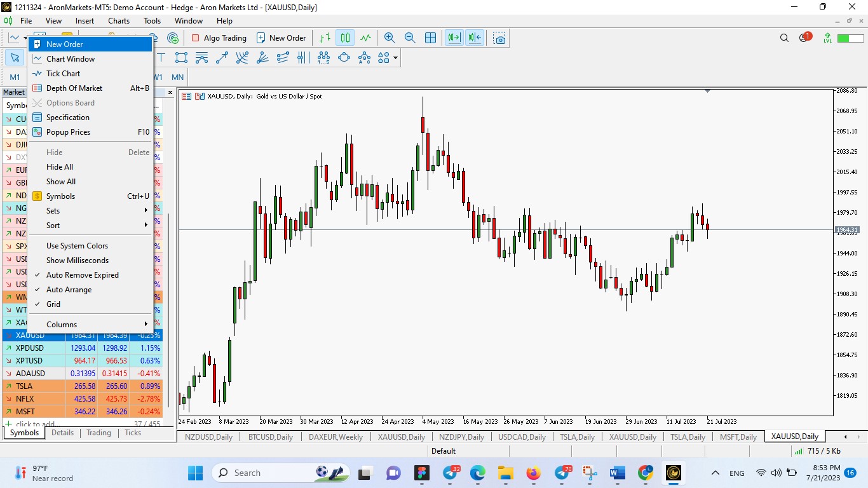Select MN monthly timeframe

tap(177, 78)
